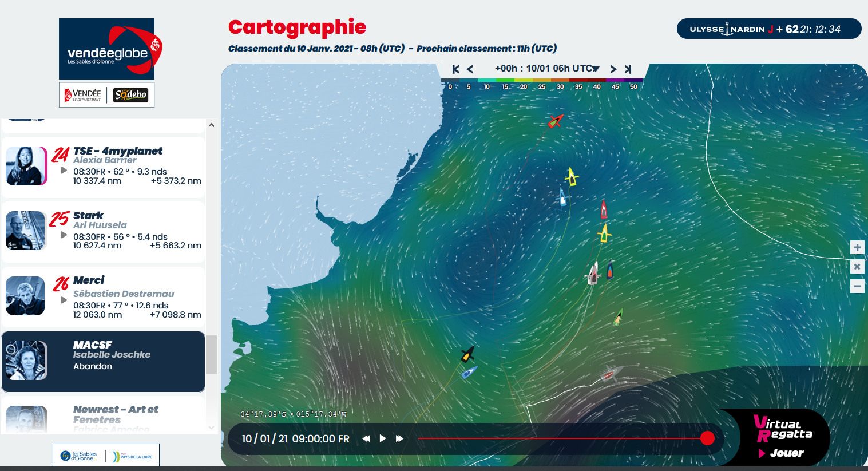Click the Abandon status of MACSF
The width and height of the screenshot is (868, 471).
93,366
